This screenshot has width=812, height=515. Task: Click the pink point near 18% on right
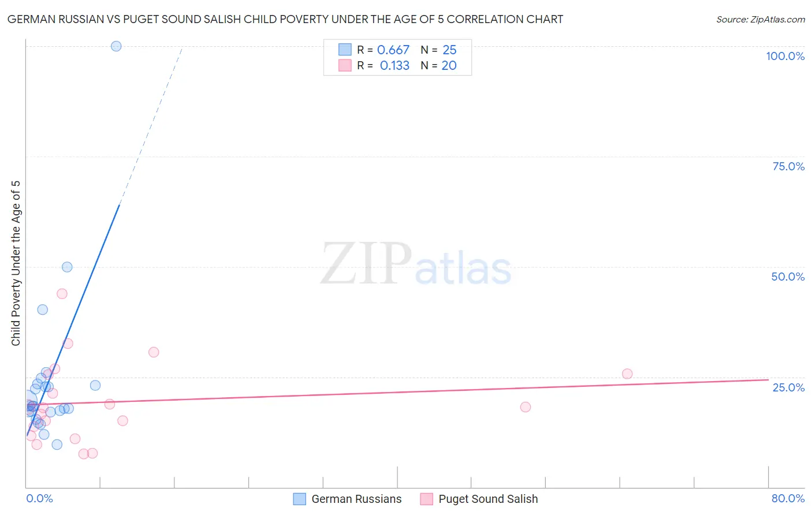pyautogui.click(x=525, y=407)
